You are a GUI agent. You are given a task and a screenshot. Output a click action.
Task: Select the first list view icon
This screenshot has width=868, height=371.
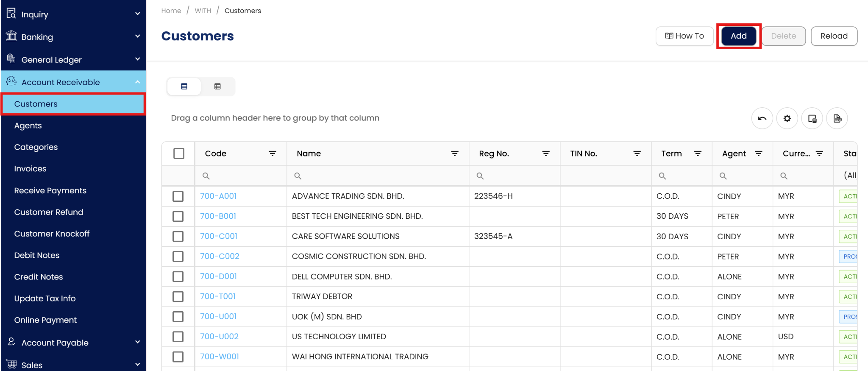184,86
